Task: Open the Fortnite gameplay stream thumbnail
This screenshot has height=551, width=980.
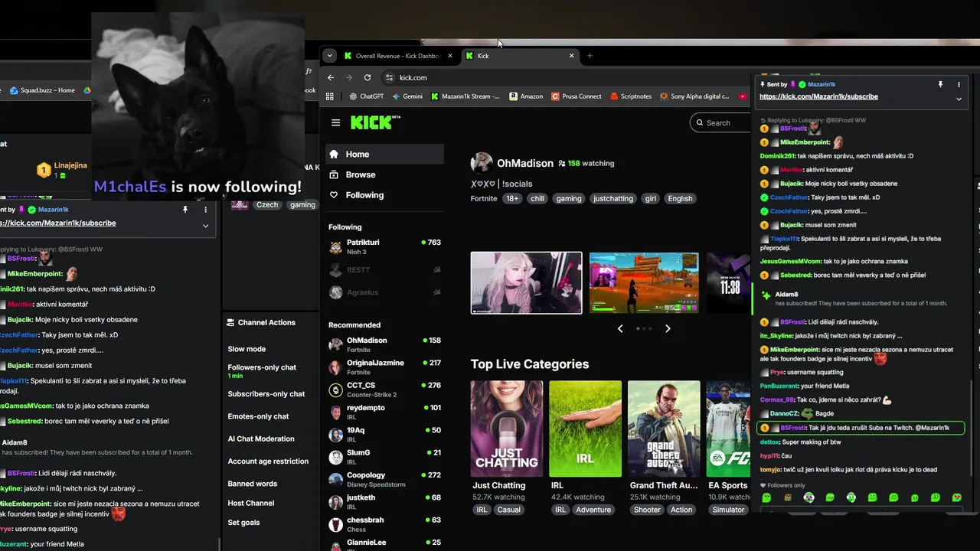Action: coord(644,282)
